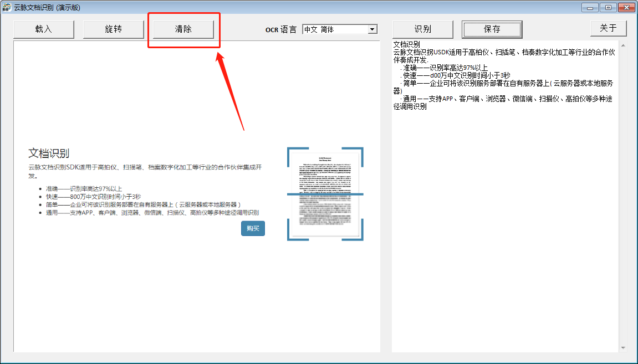The image size is (638, 364).
Task: Close the 云脉文档识别 window
Action: [626, 7]
